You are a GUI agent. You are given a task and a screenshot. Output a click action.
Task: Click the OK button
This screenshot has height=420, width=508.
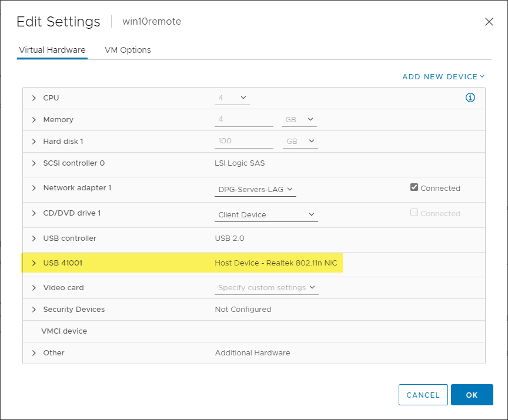(x=472, y=395)
